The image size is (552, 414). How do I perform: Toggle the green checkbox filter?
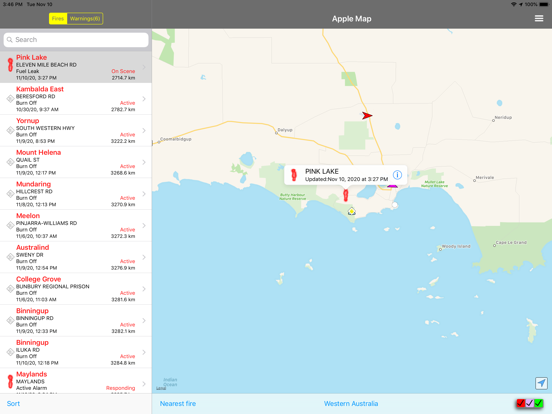(x=539, y=403)
